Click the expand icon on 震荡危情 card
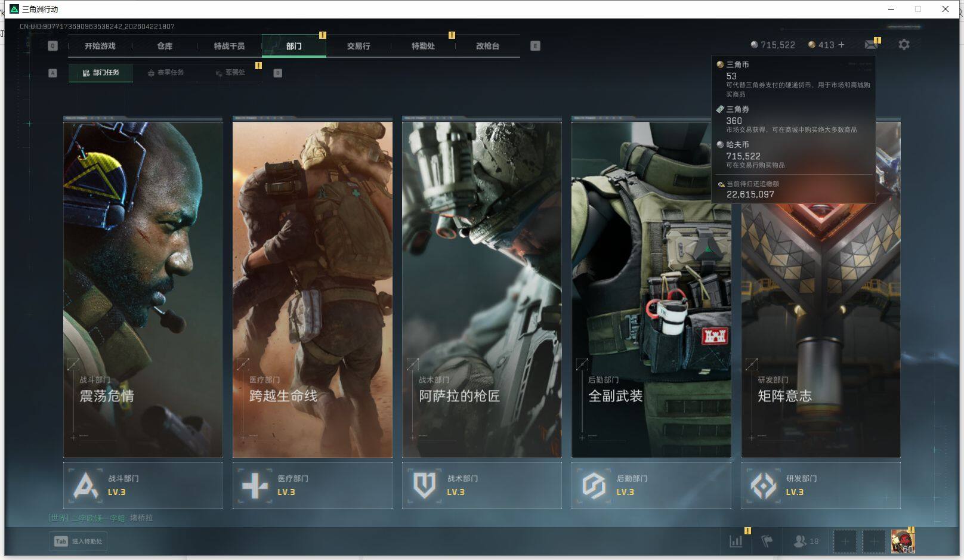Viewport: 964px width, 560px height. pos(73,364)
